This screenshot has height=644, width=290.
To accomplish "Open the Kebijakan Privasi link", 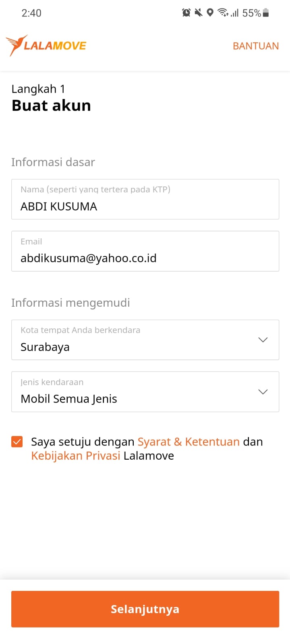I will point(76,456).
